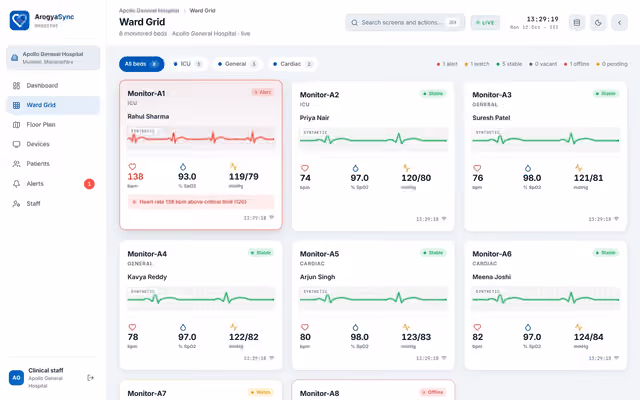Click the blood pressure icon on Monitor-A2
The image size is (640, 400).
pyautogui.click(x=406, y=168)
